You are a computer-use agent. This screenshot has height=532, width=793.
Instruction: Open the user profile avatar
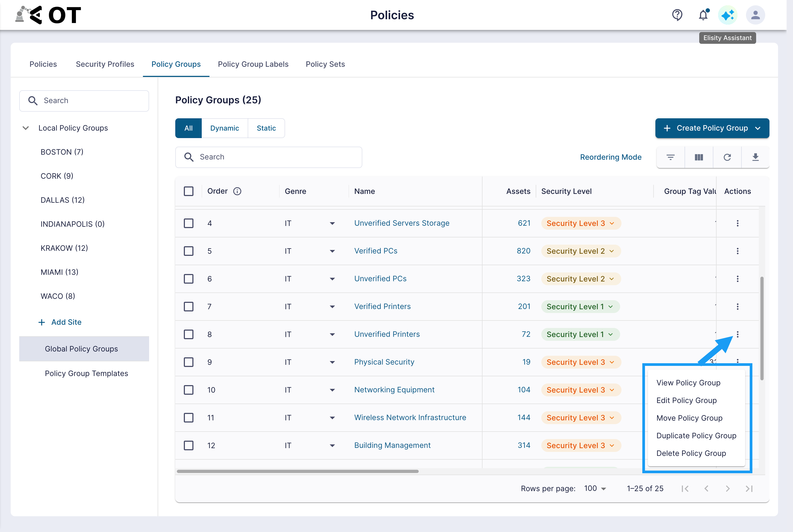[755, 15]
